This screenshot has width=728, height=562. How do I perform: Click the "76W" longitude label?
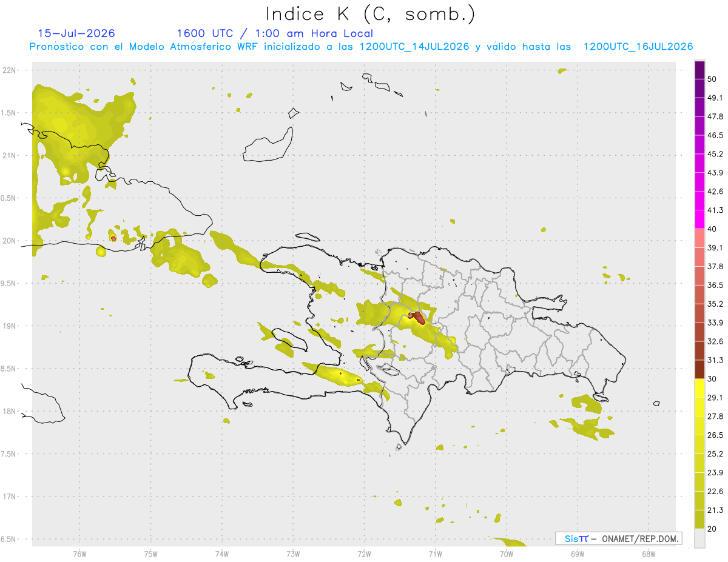point(79,554)
